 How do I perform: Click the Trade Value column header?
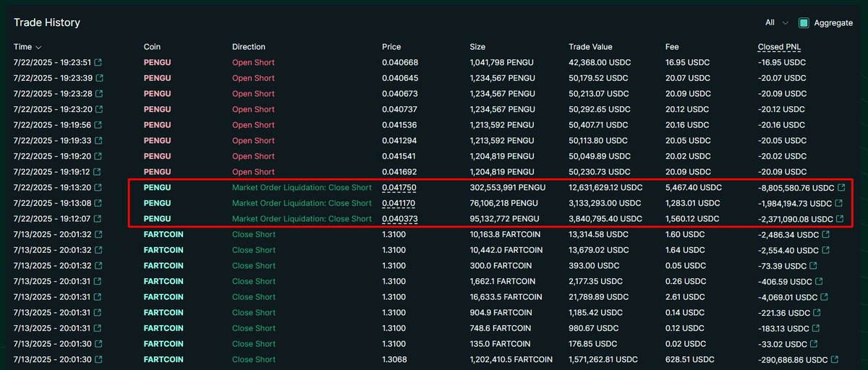coord(590,47)
